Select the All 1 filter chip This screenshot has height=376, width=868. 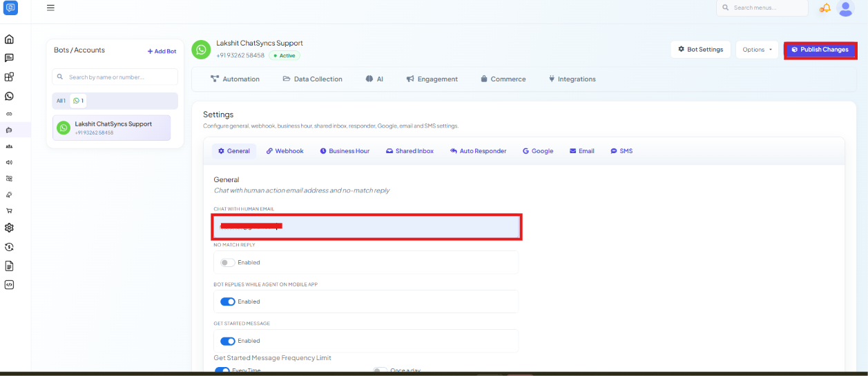(x=61, y=101)
